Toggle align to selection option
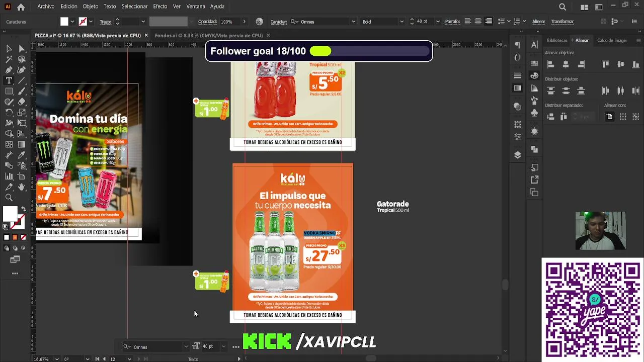This screenshot has width=644, height=362. [623, 117]
